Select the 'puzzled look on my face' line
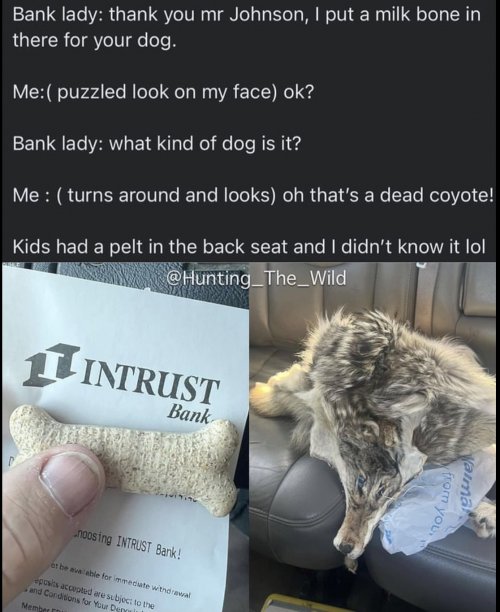Viewport: 500px width, 612px height. click(163, 92)
